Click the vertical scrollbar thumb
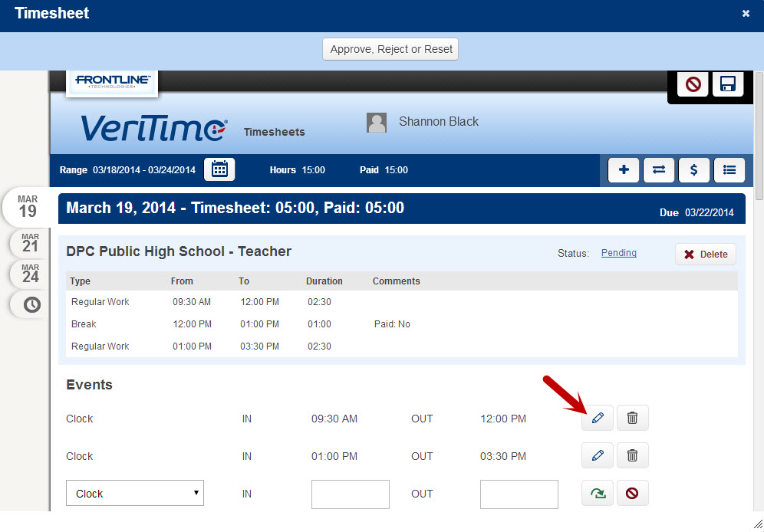The image size is (764, 532). point(759,136)
